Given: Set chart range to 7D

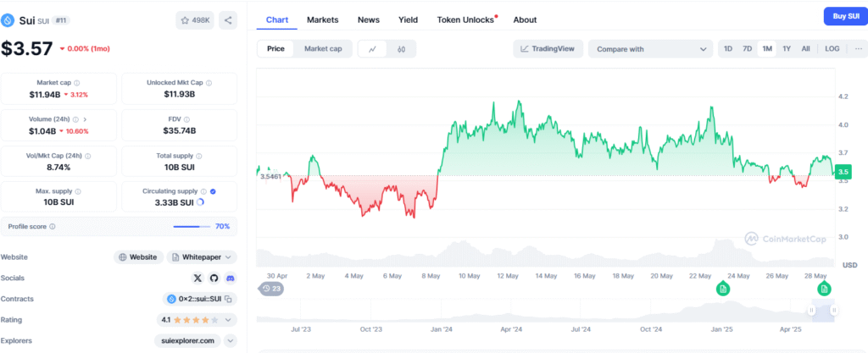Looking at the screenshot, I should pyautogui.click(x=747, y=48).
